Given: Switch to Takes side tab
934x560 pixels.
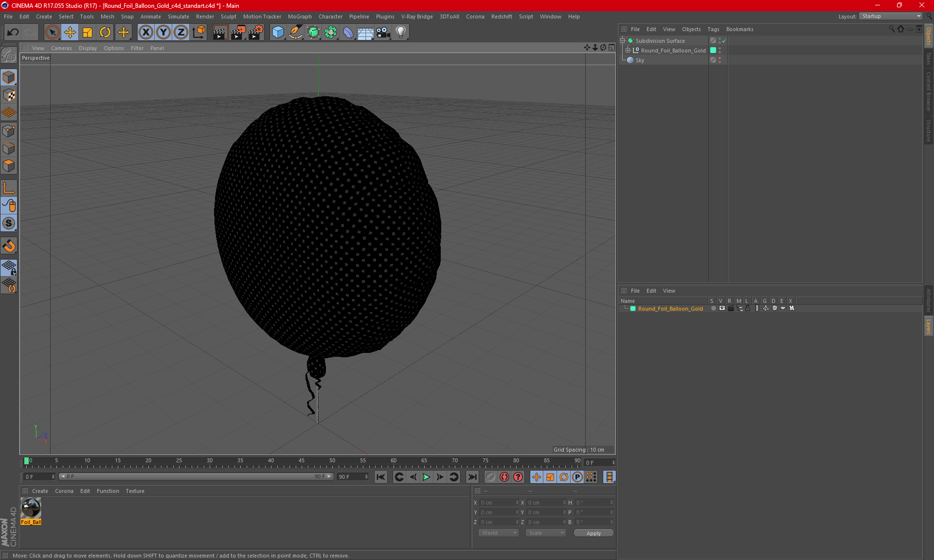Looking at the screenshot, I should [929, 58].
